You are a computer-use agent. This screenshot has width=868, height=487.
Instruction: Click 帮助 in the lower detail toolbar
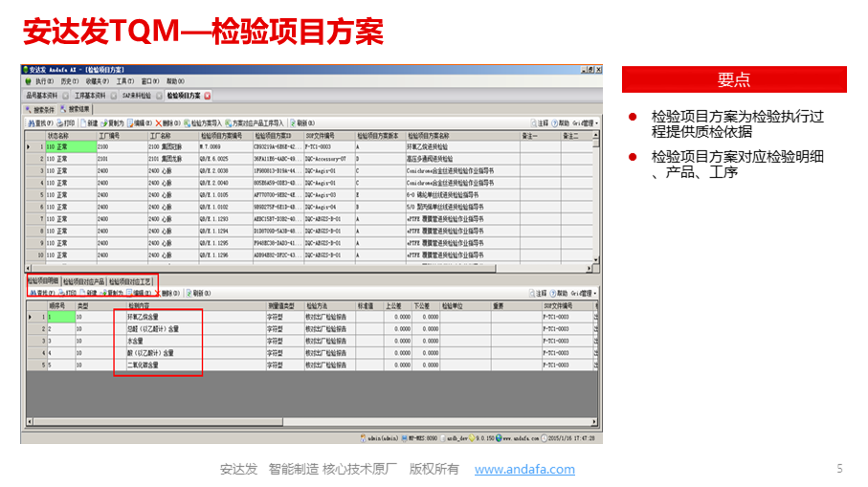click(559, 293)
